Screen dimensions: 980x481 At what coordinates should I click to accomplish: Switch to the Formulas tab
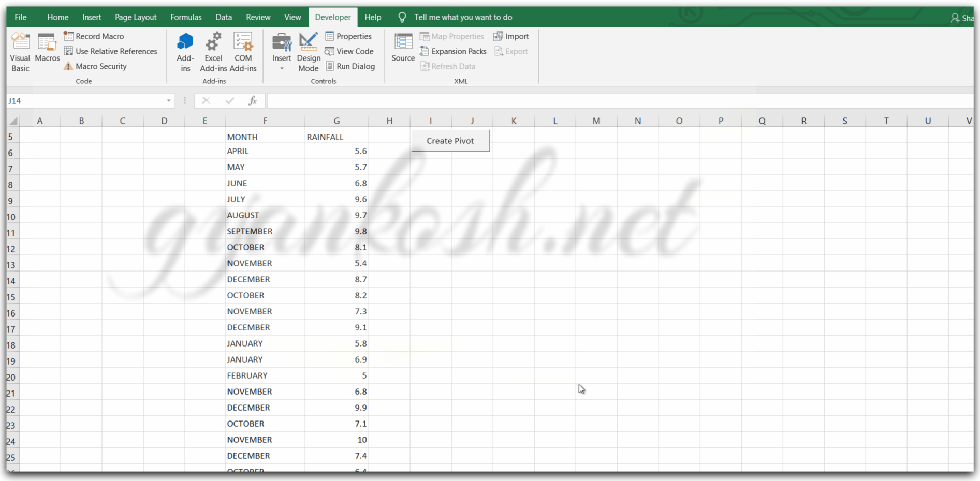[186, 17]
